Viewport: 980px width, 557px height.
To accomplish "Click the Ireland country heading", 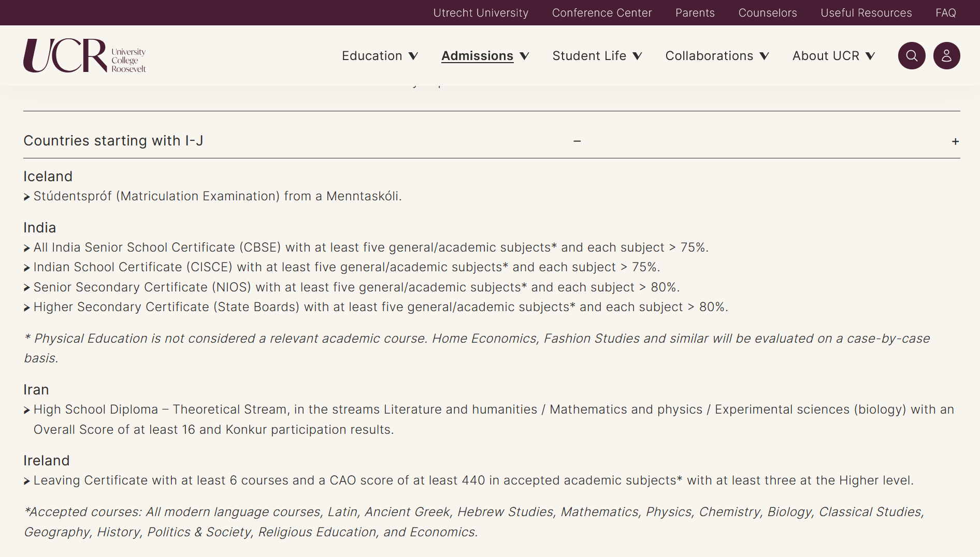I will tap(46, 461).
